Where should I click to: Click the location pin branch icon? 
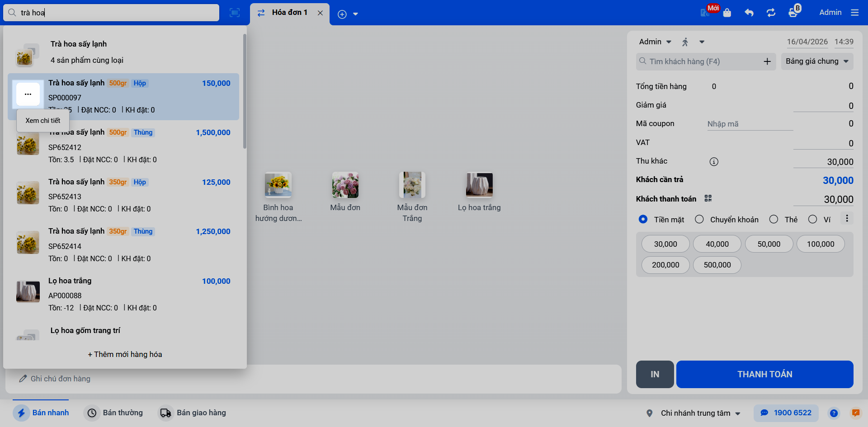650,413
